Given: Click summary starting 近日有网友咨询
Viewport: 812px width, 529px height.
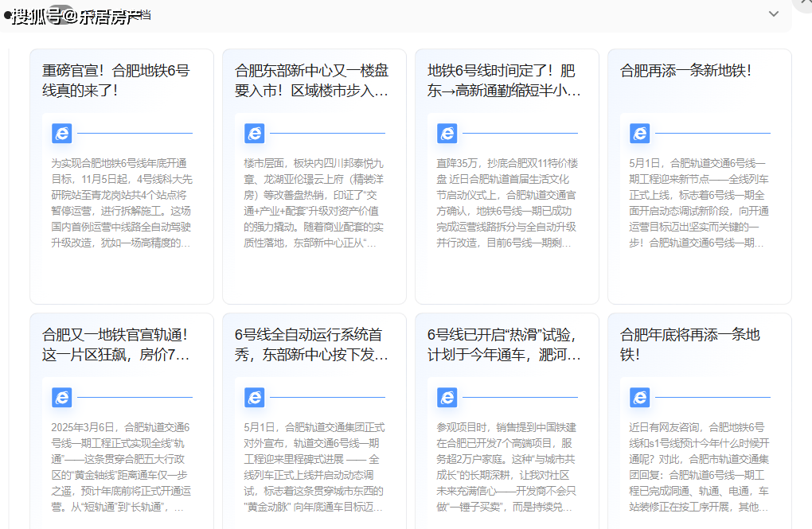Looking at the screenshot, I should (x=699, y=467).
